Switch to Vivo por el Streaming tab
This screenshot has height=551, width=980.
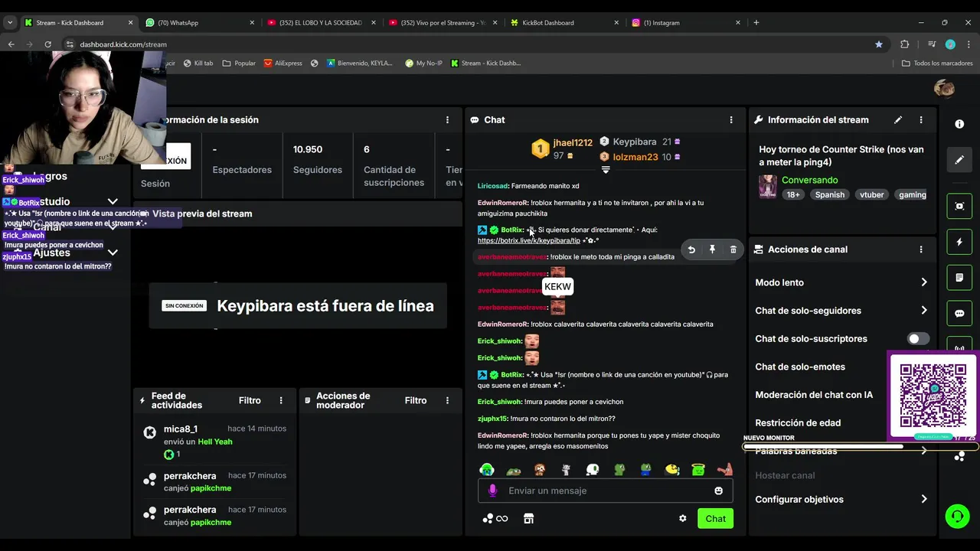(x=444, y=23)
